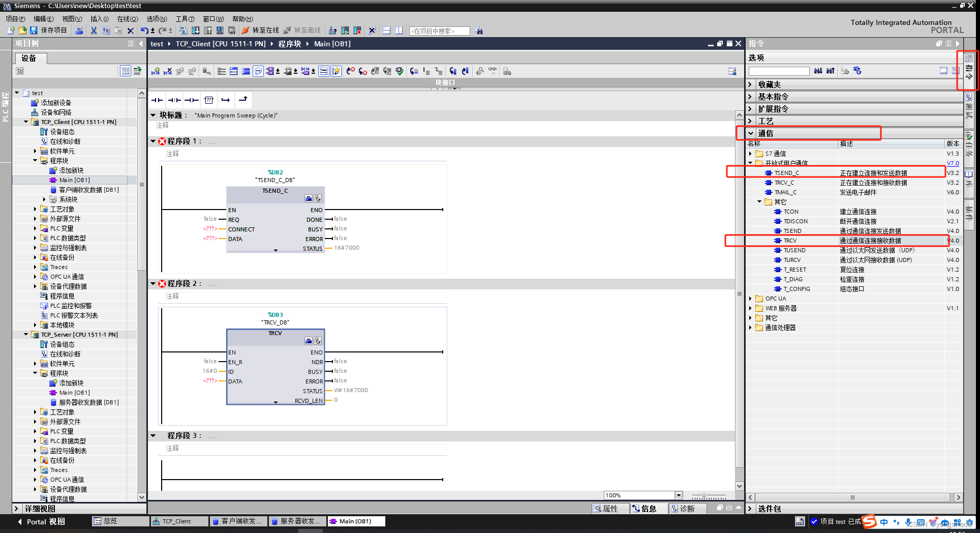Open the 在线(O) menu
The image size is (980, 533).
[128, 19]
